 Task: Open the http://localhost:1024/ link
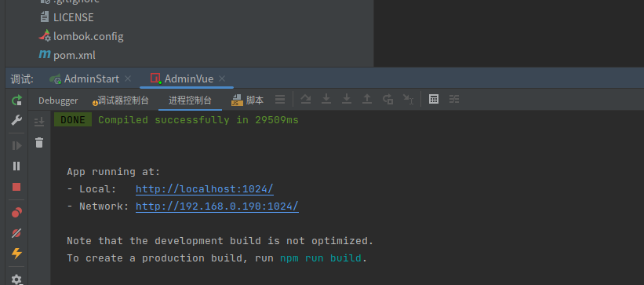pos(205,189)
